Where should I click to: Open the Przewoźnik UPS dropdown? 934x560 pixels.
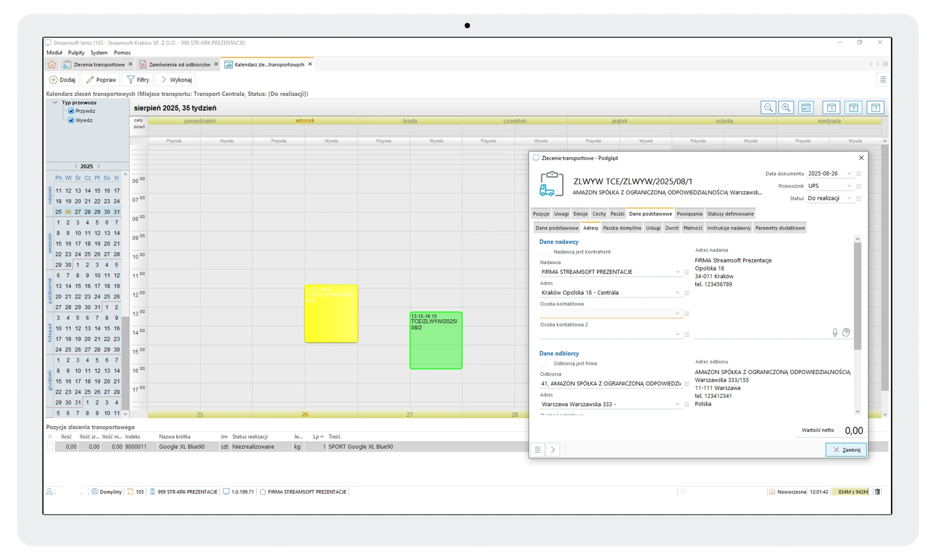(849, 186)
